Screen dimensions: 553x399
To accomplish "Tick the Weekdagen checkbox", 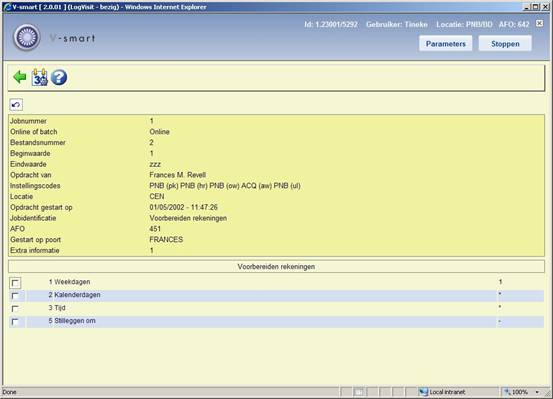I will [x=15, y=283].
